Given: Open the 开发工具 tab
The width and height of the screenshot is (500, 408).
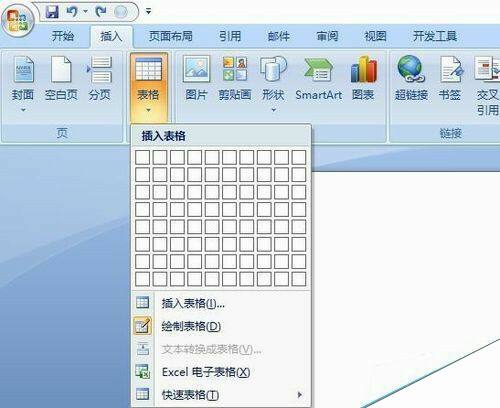Looking at the screenshot, I should coord(435,36).
